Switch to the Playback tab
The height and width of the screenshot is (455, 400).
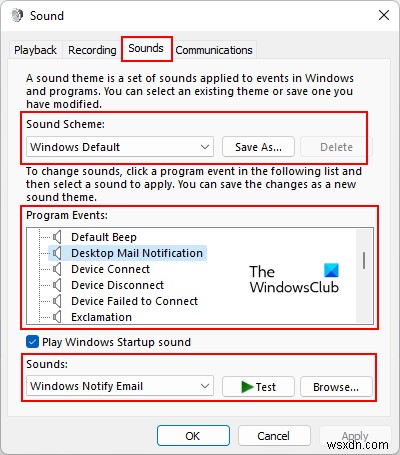point(35,50)
